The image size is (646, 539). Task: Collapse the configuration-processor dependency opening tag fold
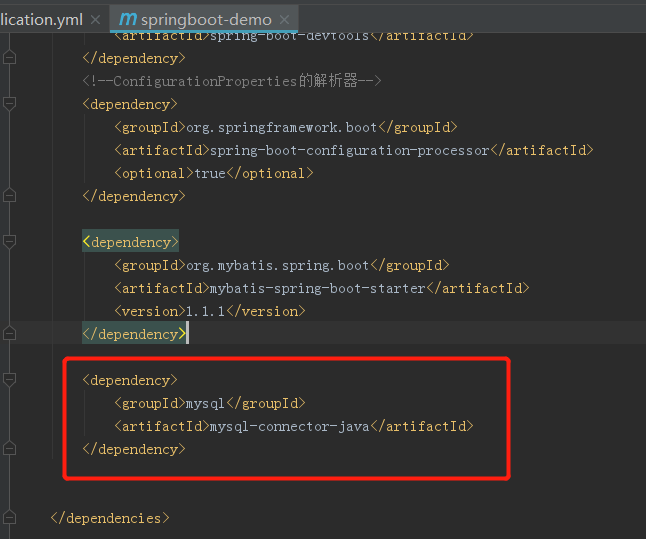10,104
